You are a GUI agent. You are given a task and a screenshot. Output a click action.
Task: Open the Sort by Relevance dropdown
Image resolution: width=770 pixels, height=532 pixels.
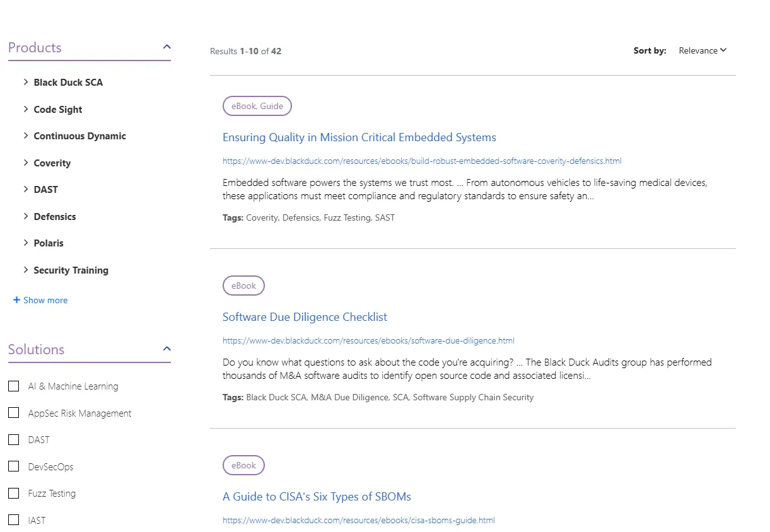(703, 50)
